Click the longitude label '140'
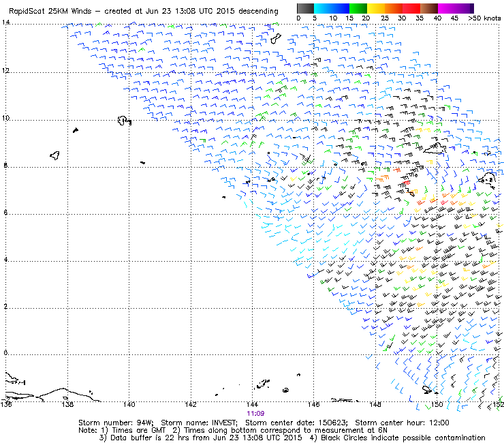The height and width of the screenshot is (443, 504). [129, 404]
